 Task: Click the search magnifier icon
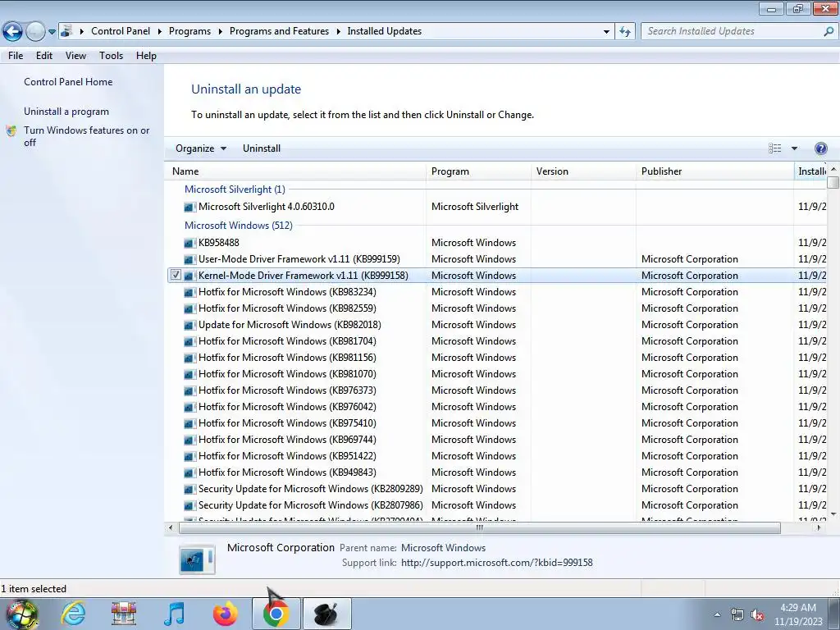point(829,32)
